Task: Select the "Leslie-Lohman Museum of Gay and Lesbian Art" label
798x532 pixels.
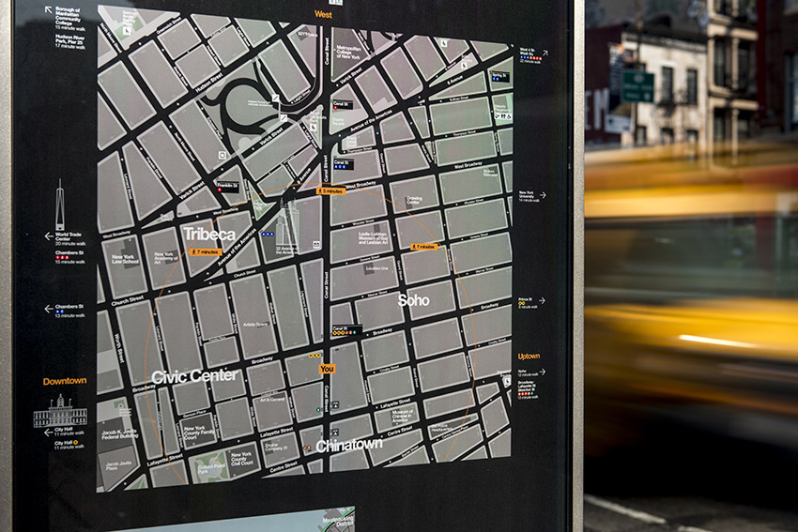Action: point(373,238)
